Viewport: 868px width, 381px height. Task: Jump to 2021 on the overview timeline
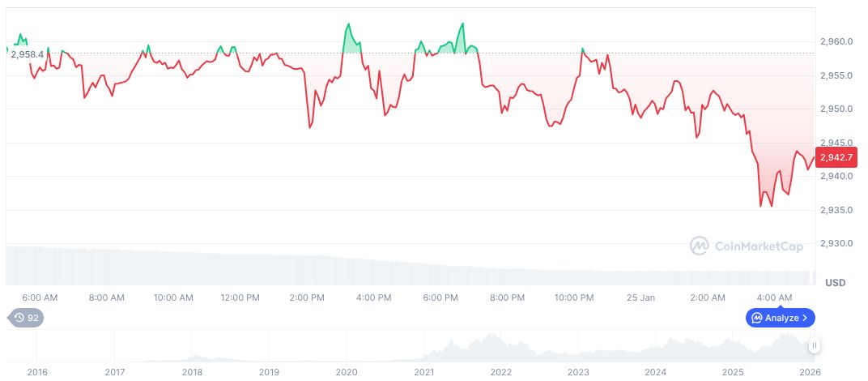(423, 372)
